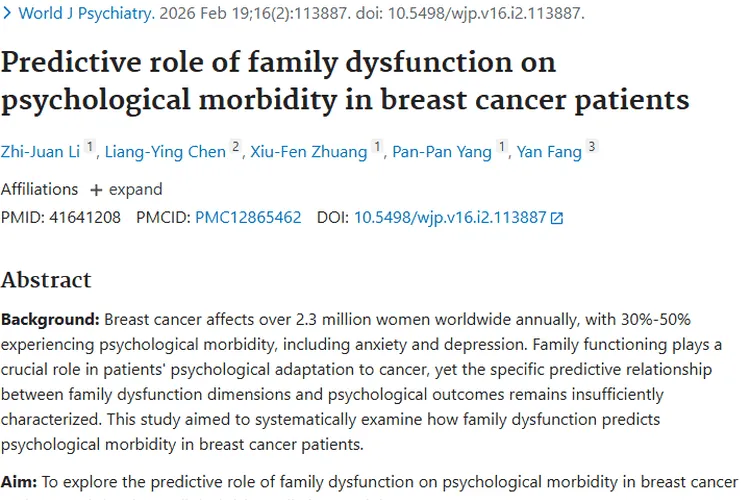
Task: Click affiliation superscript 1 after Pan-Pan Yang
Action: tap(501, 147)
